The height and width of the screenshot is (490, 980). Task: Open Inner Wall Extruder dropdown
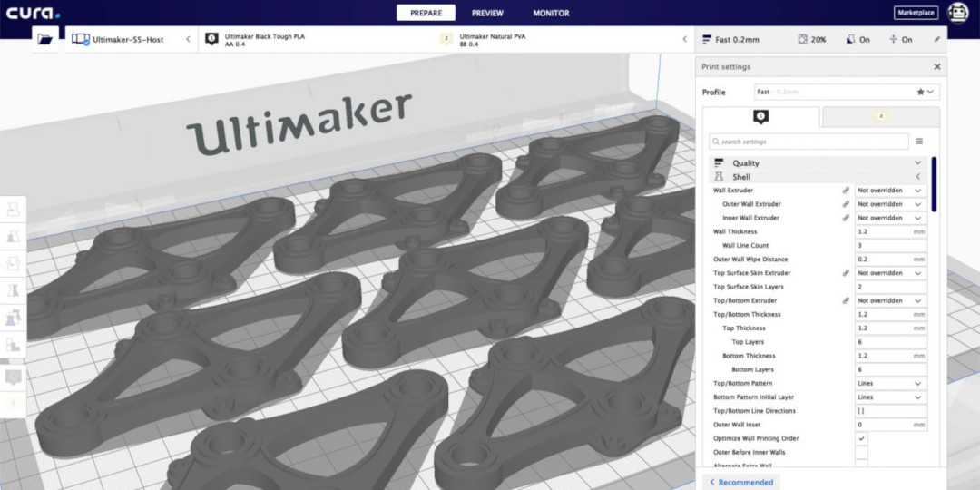(x=891, y=218)
